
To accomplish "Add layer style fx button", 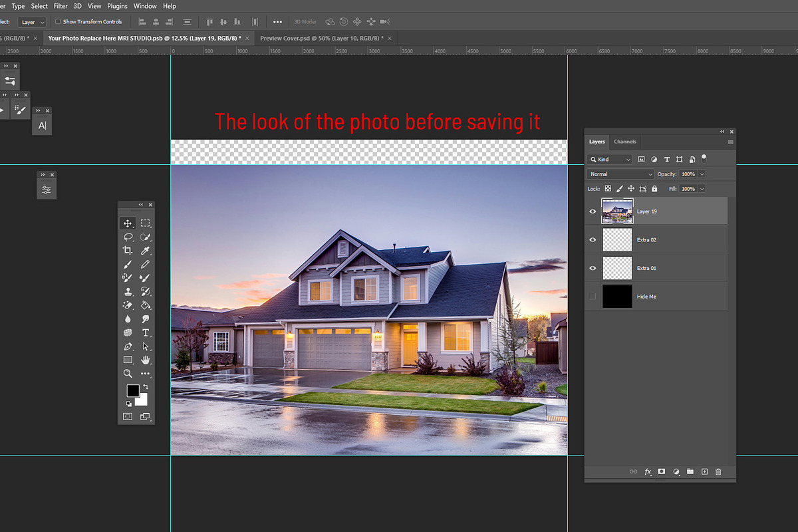I will coord(648,471).
